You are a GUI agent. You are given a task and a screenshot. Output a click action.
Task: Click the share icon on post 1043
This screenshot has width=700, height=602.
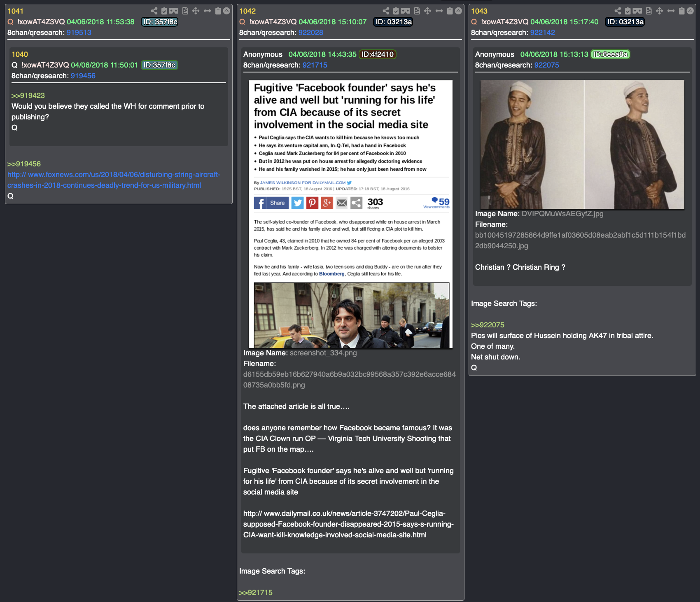tap(618, 11)
